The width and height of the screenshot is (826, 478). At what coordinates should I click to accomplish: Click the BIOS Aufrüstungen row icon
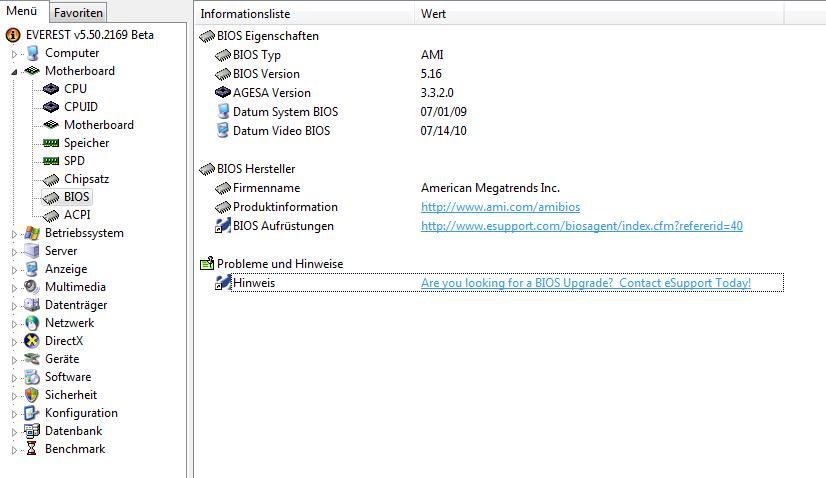(223, 226)
